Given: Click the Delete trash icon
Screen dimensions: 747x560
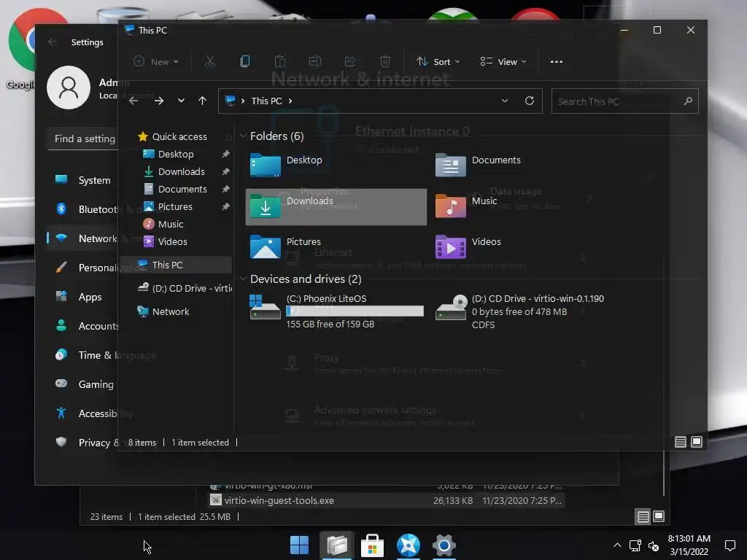Looking at the screenshot, I should [x=385, y=61].
